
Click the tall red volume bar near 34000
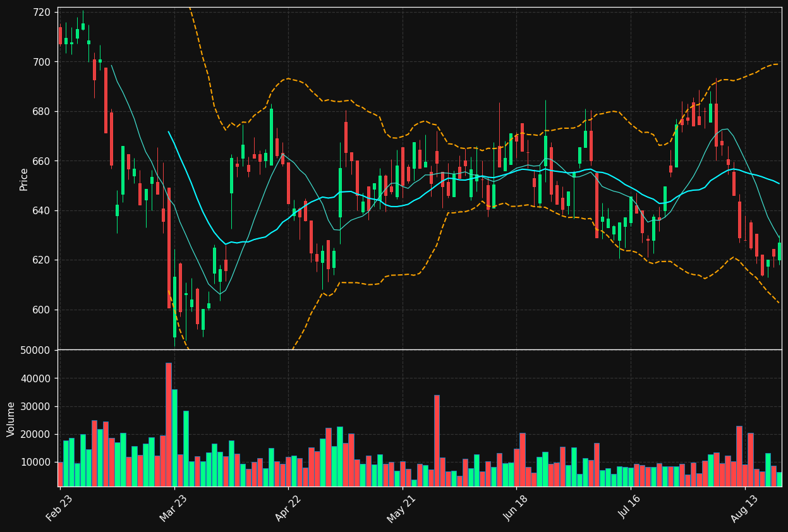click(437, 440)
